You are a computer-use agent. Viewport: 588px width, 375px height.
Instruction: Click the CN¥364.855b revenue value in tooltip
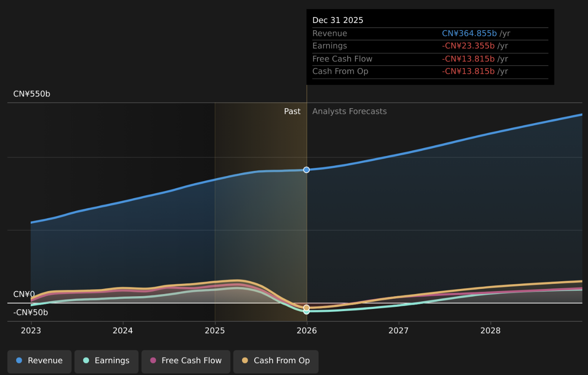(469, 33)
